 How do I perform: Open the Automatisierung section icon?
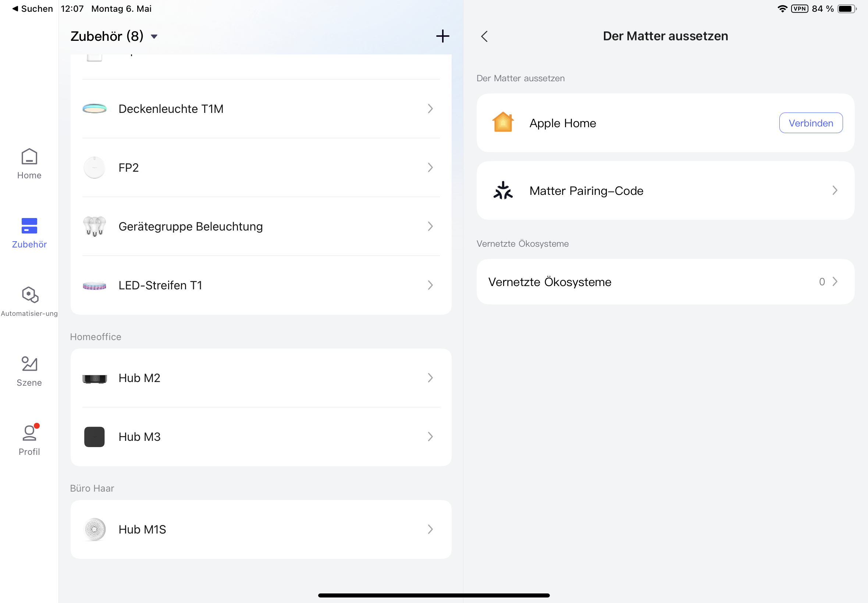coord(29,295)
